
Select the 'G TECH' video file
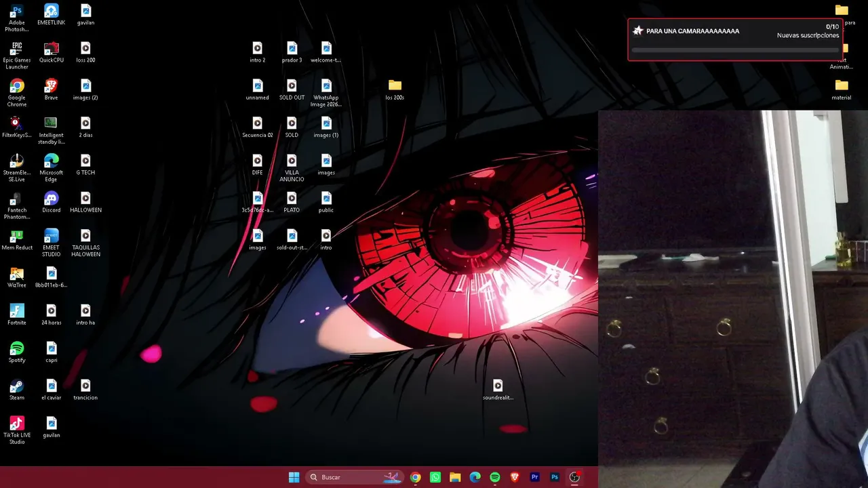pyautogui.click(x=85, y=165)
